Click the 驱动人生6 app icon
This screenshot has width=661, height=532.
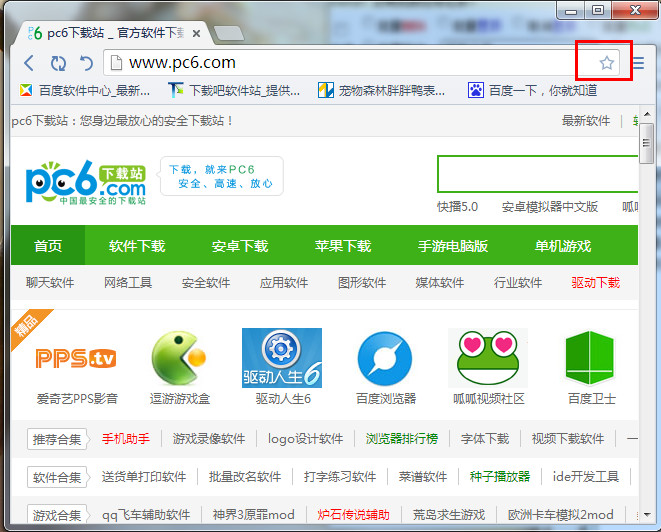[x=282, y=358]
